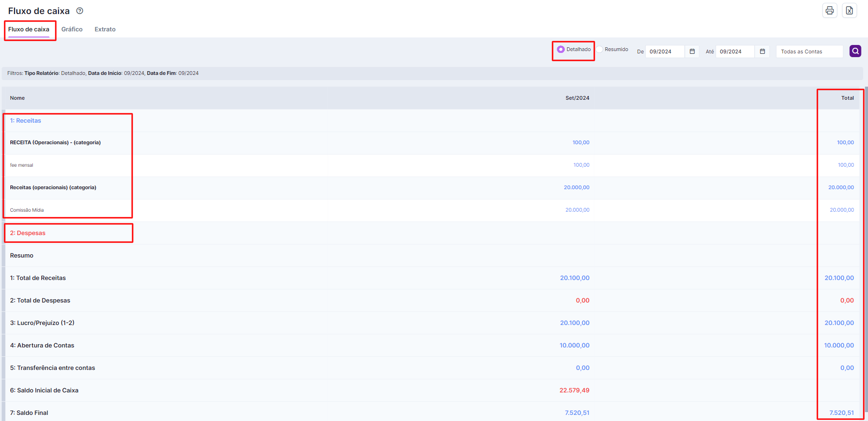Image resolution: width=868 pixels, height=421 pixels.
Task: Click the fee mensal row name
Action: 22,165
